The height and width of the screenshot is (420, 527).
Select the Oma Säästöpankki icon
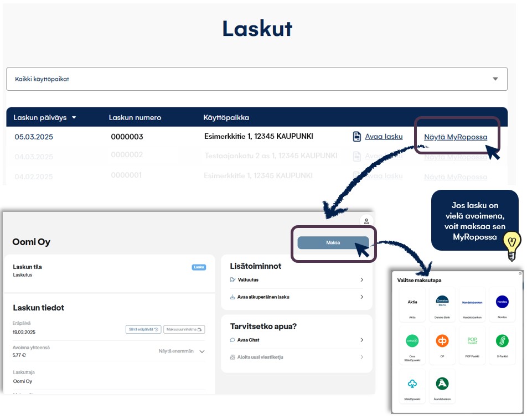pyautogui.click(x=412, y=340)
